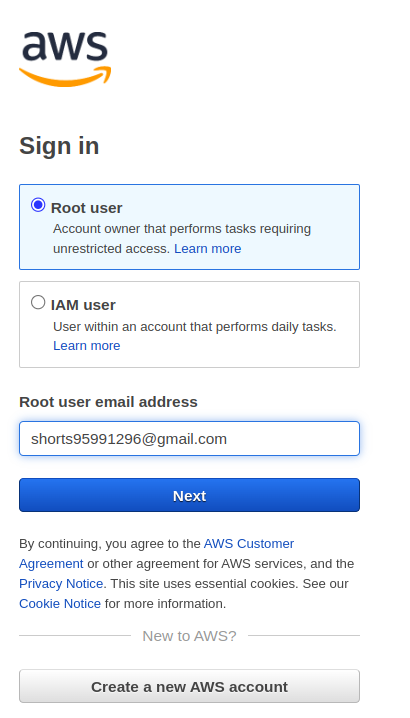The height and width of the screenshot is (718, 410).
Task: Click the orange smile arrow under aws
Action: [x=65, y=77]
